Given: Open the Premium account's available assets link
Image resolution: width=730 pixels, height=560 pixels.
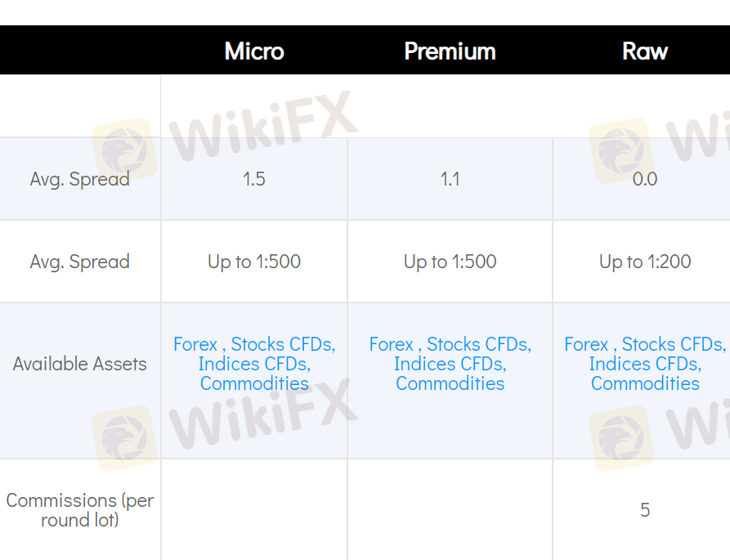Looking at the screenshot, I should click(x=450, y=364).
